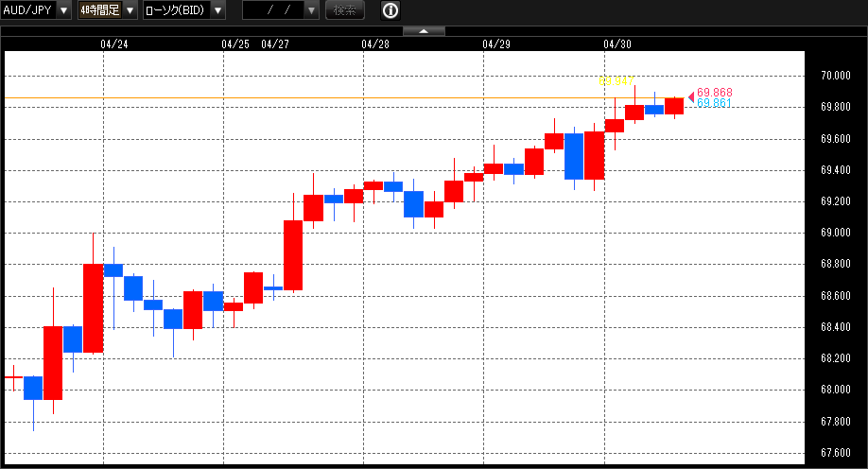Viewport: 868px width, 469px height.
Task: Open the AUD/JPY currency pair dropdown arrow
Action: point(63,10)
